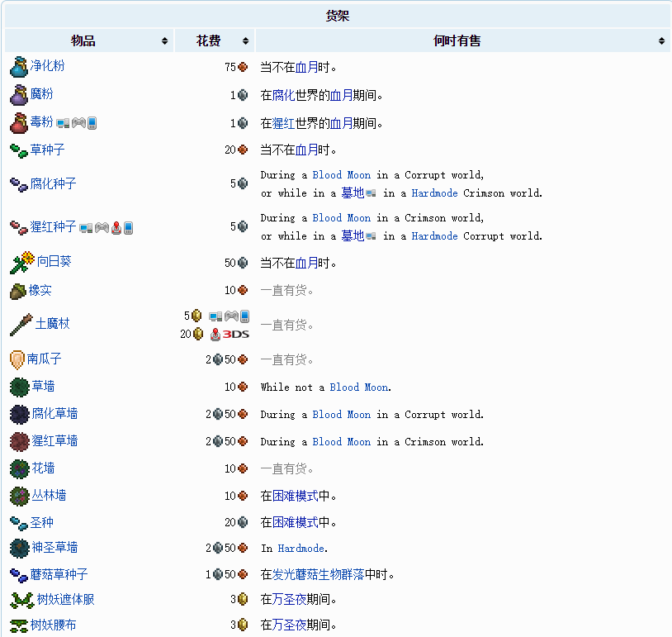Image resolution: width=672 pixels, height=637 pixels.
Task: Click the Flower Wall (花墙) icon
Action: coord(19,468)
